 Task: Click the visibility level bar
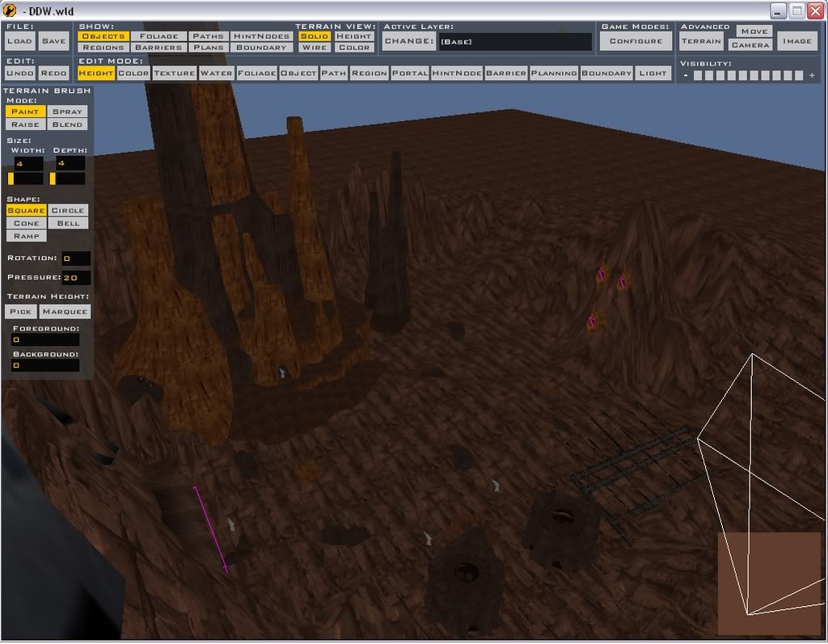coord(748,75)
